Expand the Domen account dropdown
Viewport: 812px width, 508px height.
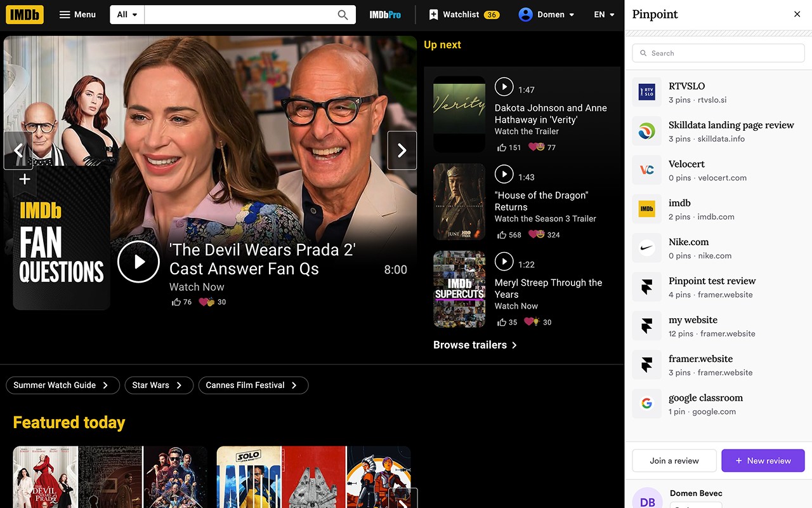click(546, 15)
